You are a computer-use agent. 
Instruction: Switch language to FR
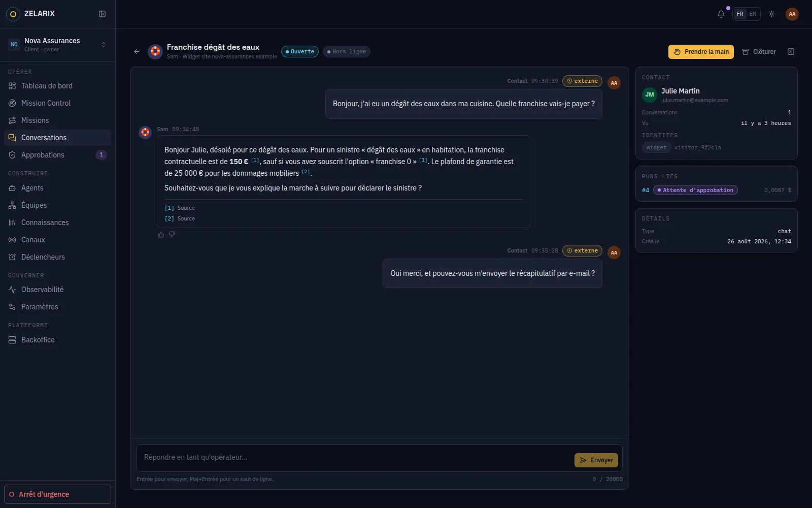point(740,14)
